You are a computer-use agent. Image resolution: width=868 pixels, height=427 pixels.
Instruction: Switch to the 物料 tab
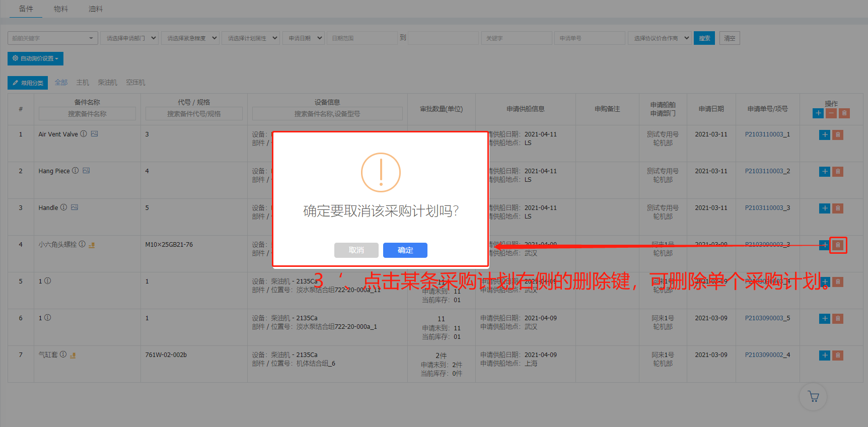pyautogui.click(x=61, y=9)
